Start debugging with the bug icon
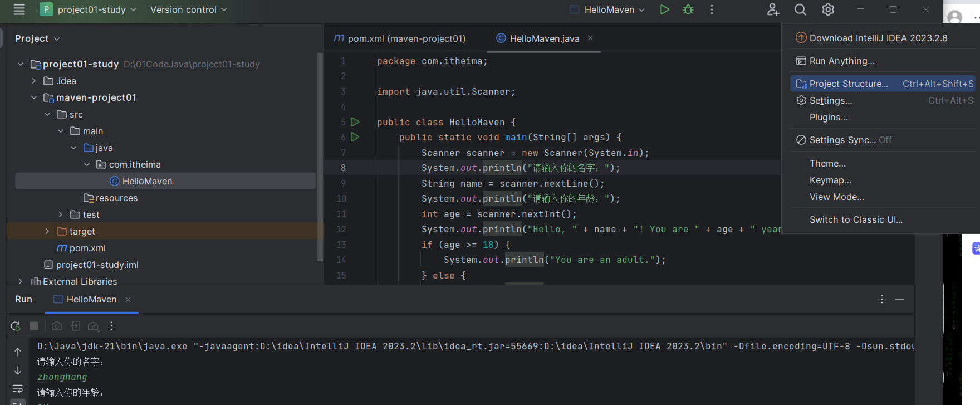Image resolution: width=980 pixels, height=405 pixels. pyautogui.click(x=688, y=9)
